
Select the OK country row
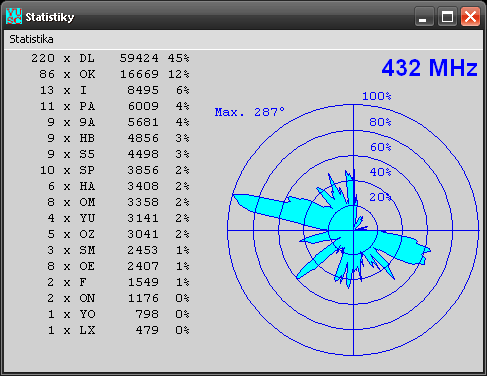coord(114,74)
